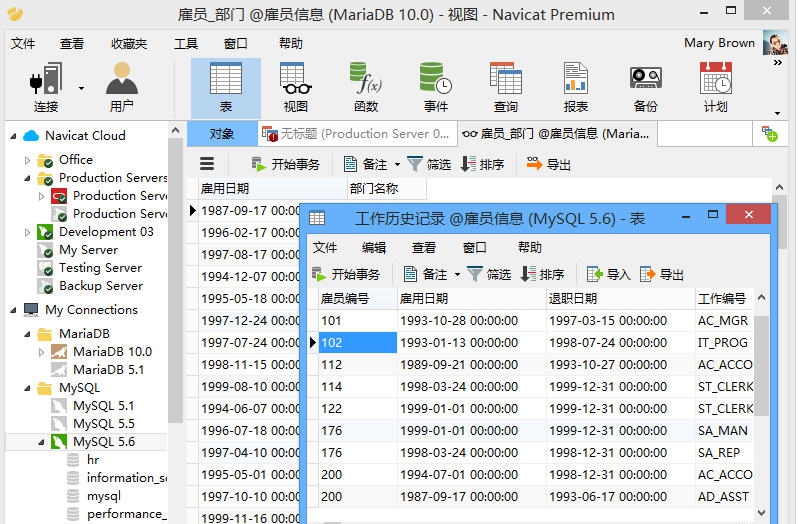
Task: Click 开始事务 in 工作历史记录 window
Action: pyautogui.click(x=346, y=275)
